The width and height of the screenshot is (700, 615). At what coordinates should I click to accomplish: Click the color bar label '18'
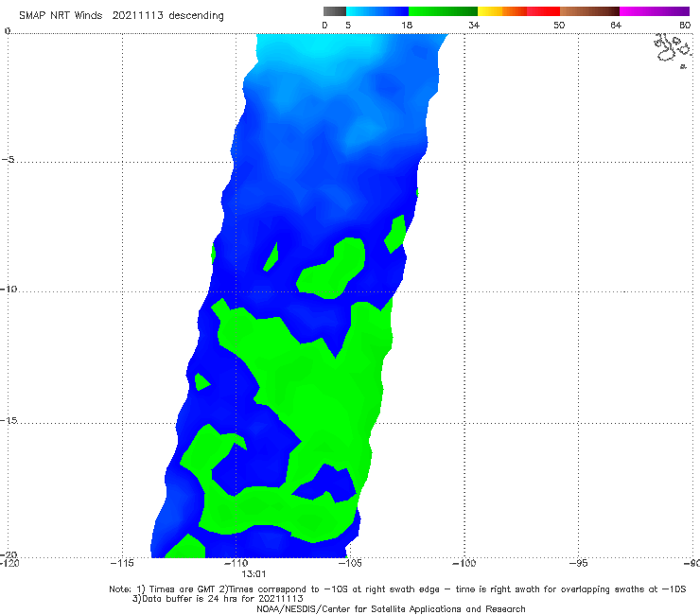pos(407,25)
